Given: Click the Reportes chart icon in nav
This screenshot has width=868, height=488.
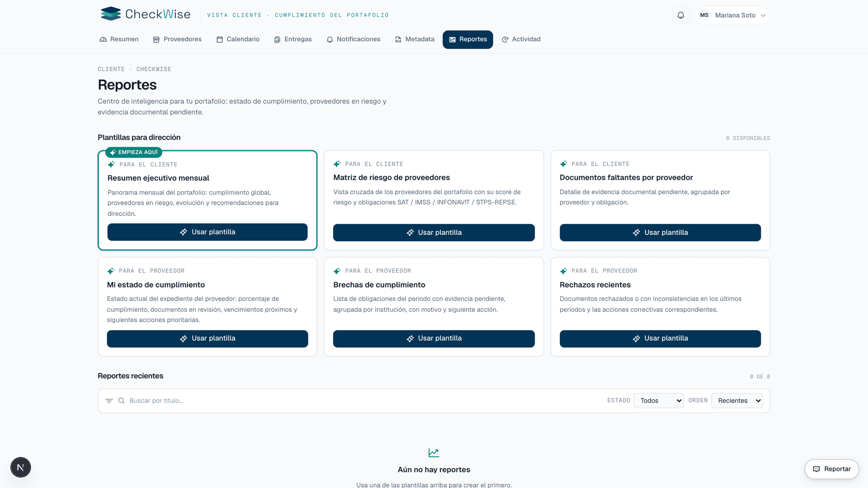Looking at the screenshot, I should [x=452, y=40].
